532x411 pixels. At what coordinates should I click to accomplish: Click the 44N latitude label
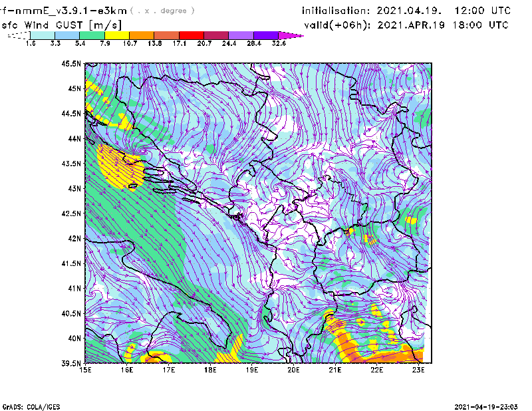74,138
